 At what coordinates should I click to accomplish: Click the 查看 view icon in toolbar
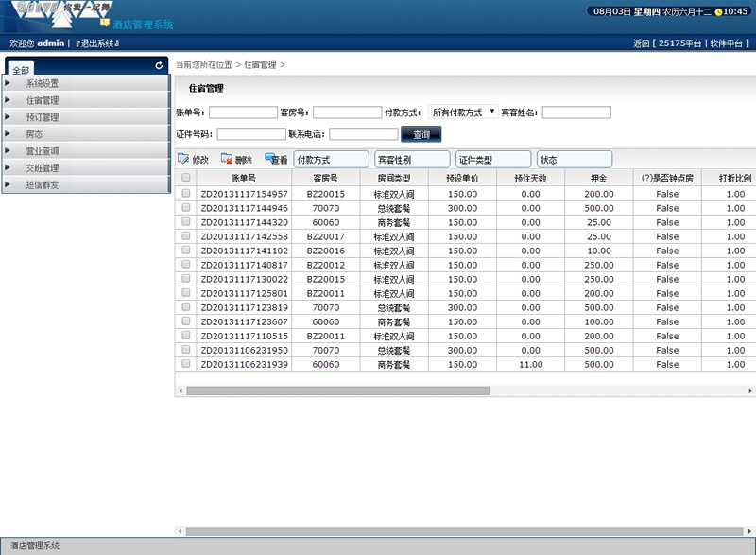coord(270,159)
